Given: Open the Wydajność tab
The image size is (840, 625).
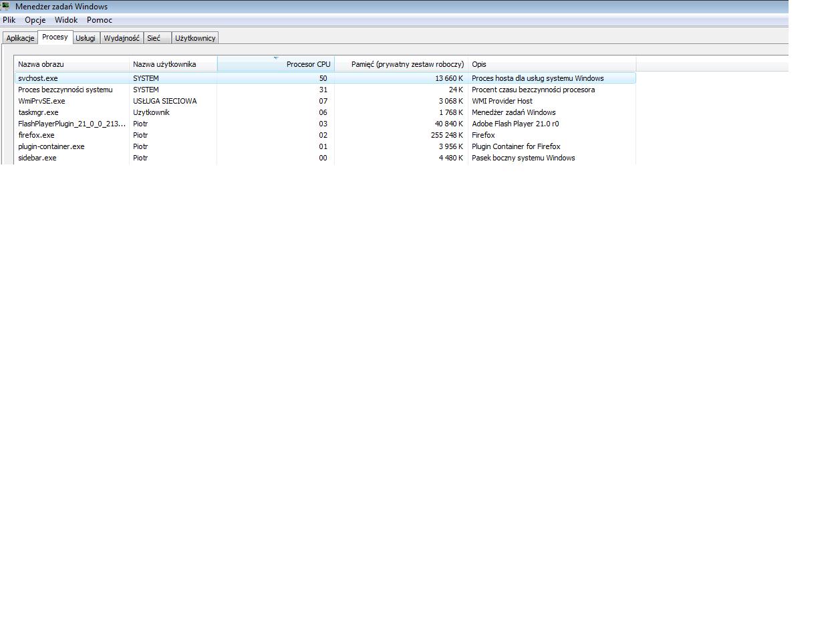Looking at the screenshot, I should point(122,38).
